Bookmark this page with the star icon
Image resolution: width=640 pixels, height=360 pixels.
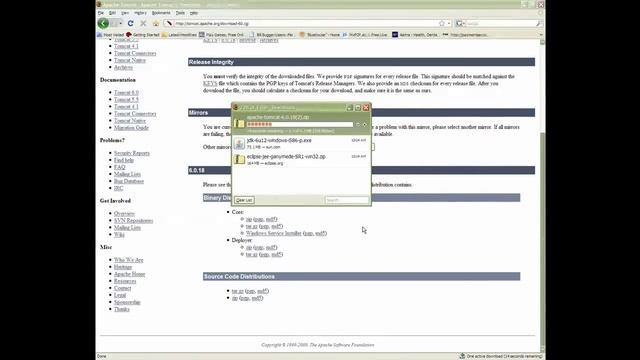(x=442, y=24)
